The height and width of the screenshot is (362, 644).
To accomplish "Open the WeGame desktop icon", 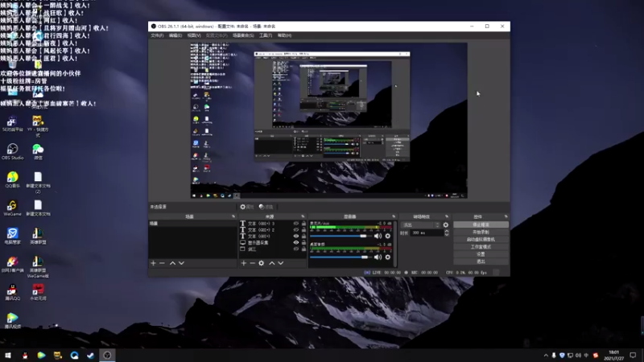I will point(12,208).
